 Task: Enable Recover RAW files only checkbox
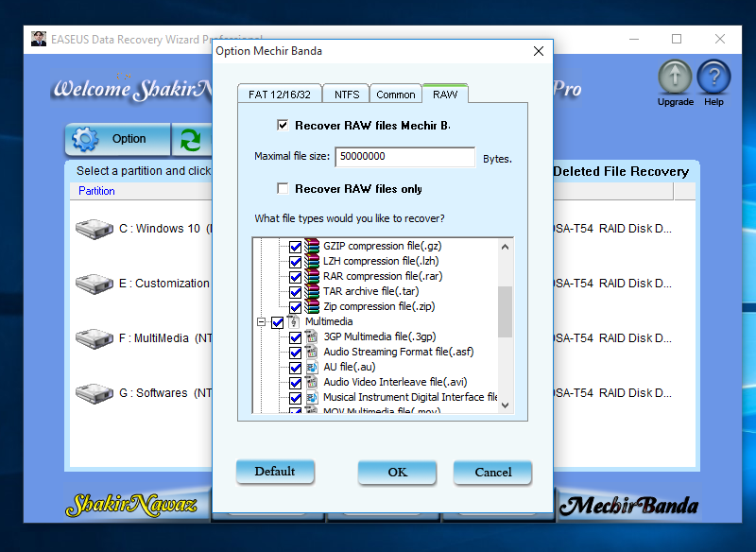coord(283,188)
